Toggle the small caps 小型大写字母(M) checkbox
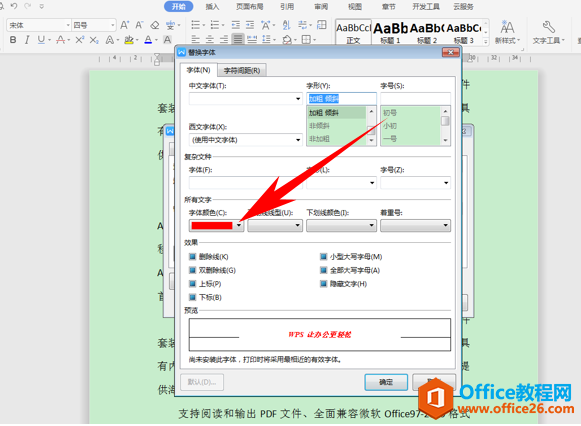The height and width of the screenshot is (426, 581). coord(323,257)
